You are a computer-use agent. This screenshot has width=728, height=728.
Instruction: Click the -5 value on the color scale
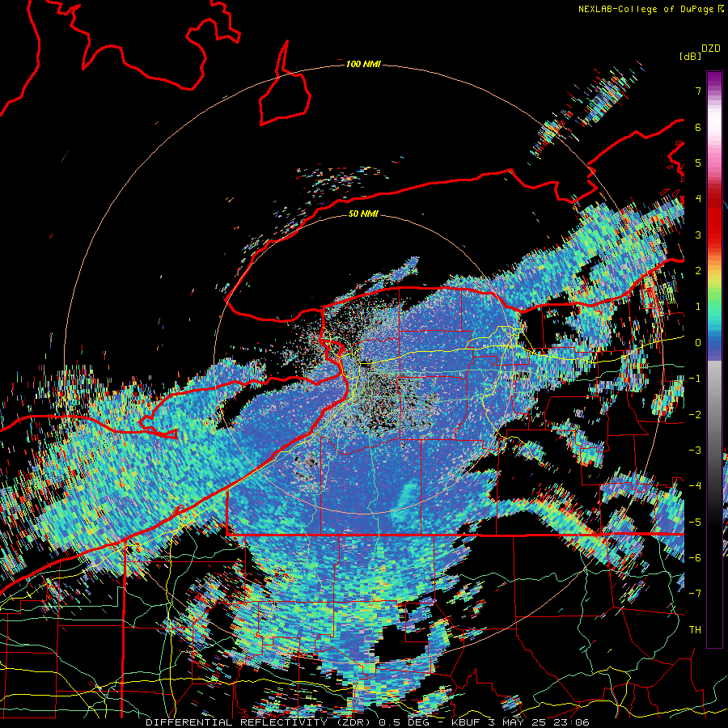click(695, 523)
